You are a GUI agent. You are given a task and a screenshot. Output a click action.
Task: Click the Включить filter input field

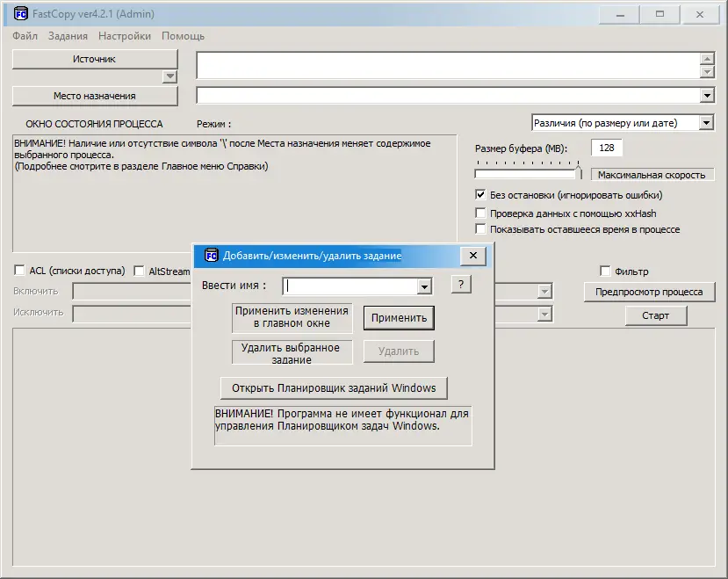[132, 292]
